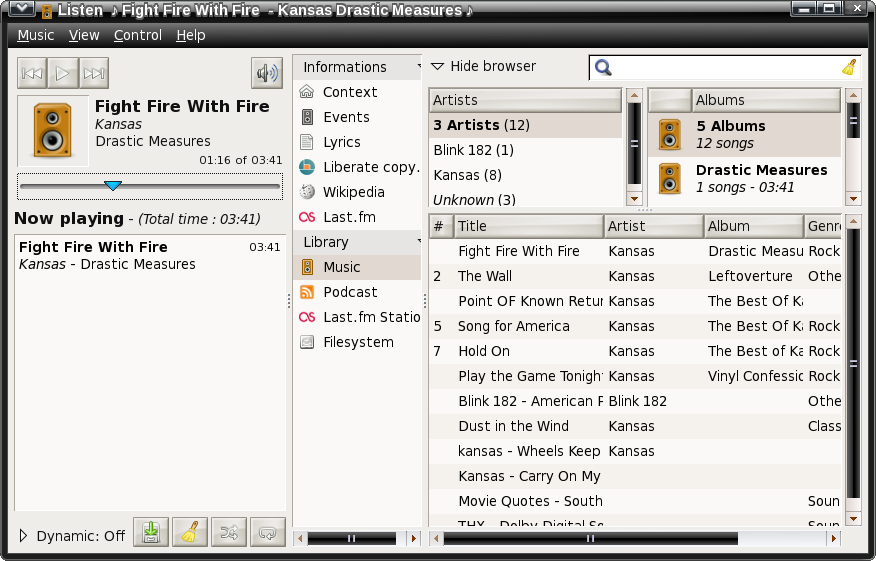This screenshot has width=876, height=561.
Task: Open the Help menu
Action: point(191,35)
